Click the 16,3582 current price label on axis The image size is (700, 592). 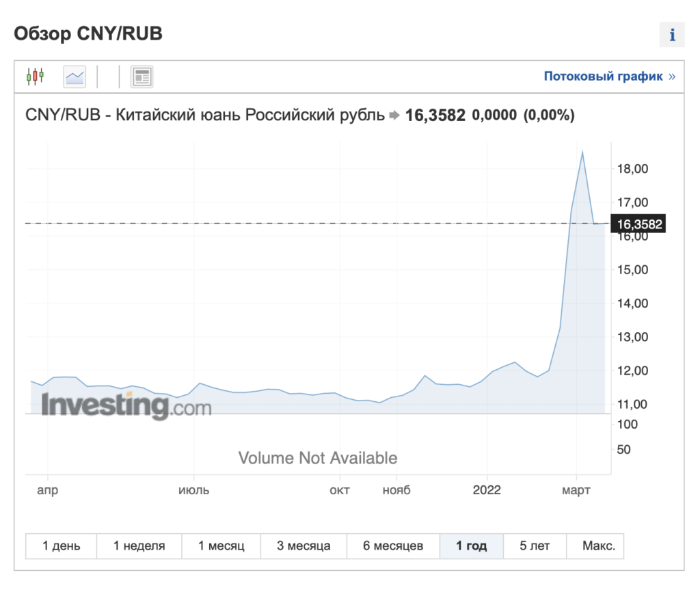tap(639, 224)
